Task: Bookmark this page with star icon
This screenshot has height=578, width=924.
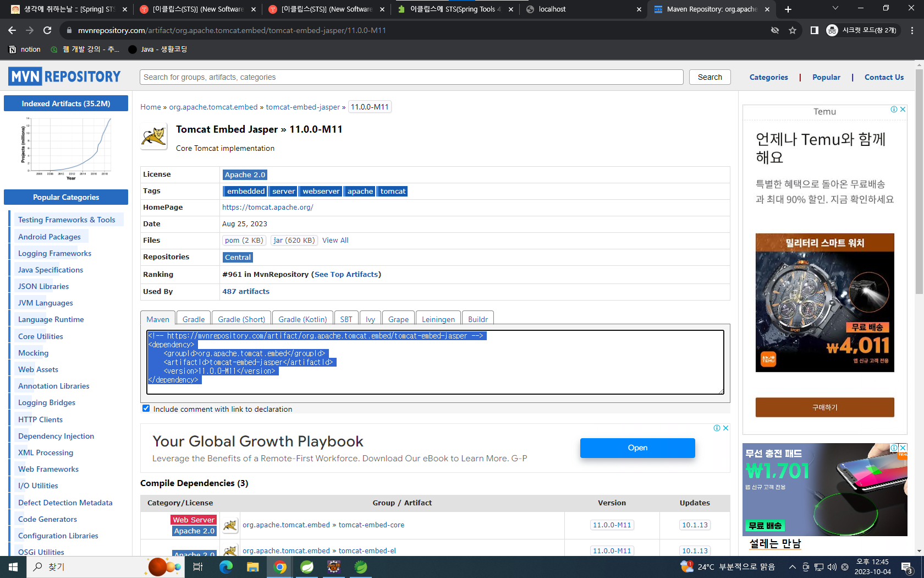Action: 793,30
